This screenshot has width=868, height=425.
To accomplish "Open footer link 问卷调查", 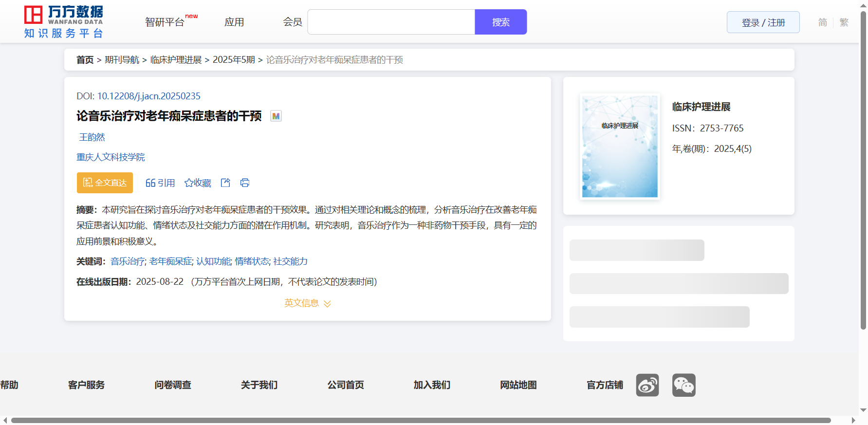I will (x=173, y=385).
